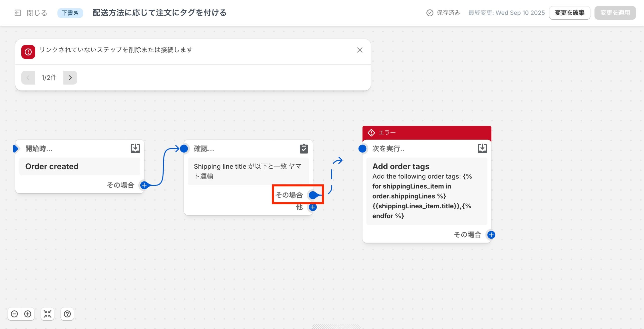Viewport: 644px width, 329px height.
Task: Open the help question mark icon
Action: click(67, 314)
